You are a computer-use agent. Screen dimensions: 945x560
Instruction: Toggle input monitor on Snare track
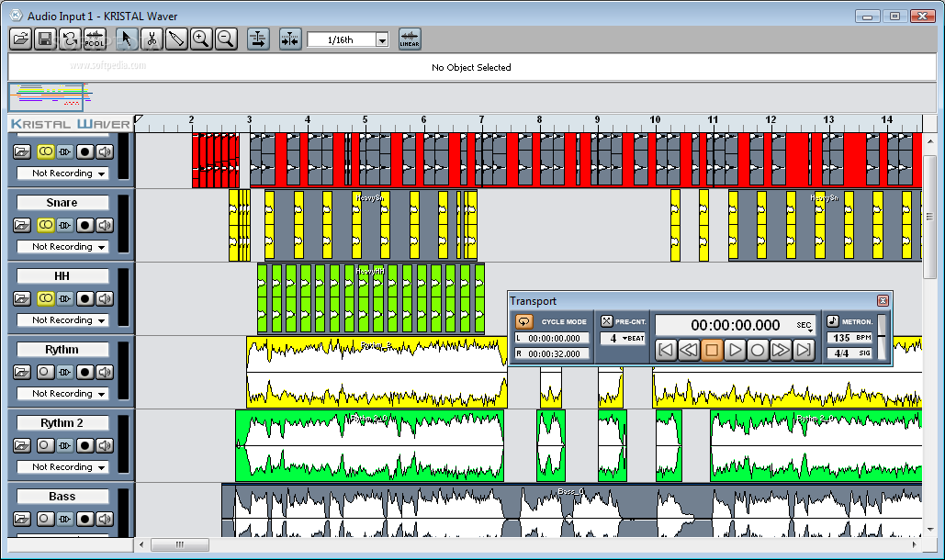click(65, 225)
